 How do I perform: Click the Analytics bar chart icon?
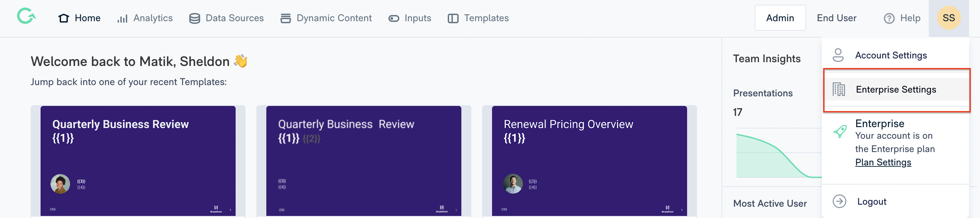(x=122, y=18)
